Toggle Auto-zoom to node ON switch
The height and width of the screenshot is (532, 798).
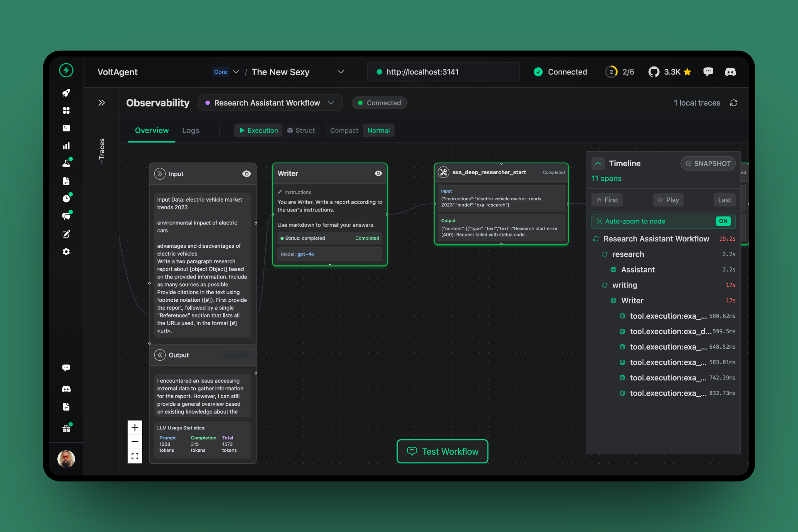pyautogui.click(x=723, y=221)
